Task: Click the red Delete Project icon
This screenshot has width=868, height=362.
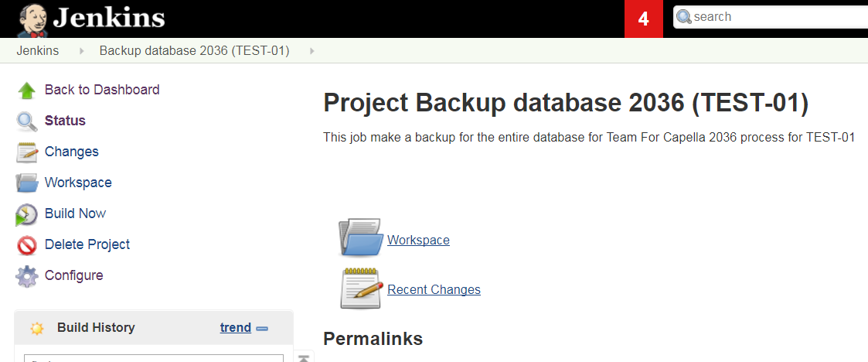Action: (x=27, y=245)
